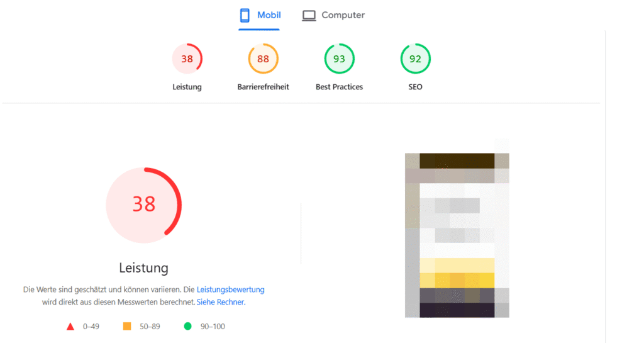644x343 pixels.
Task: Open the Leistungsbewertung link
Action: point(230,290)
